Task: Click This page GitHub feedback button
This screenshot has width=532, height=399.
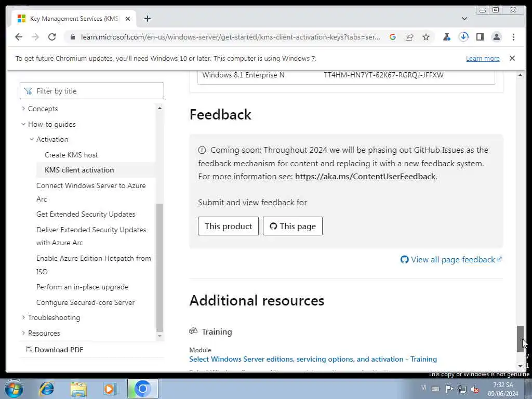Action: 293,226
